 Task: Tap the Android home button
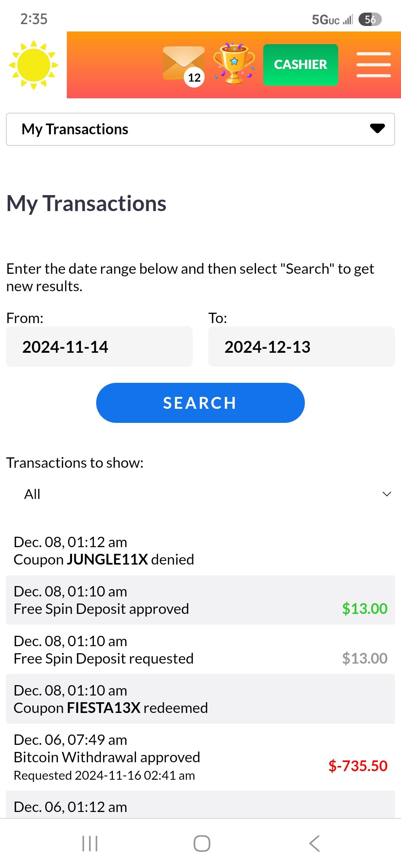pos(202,843)
